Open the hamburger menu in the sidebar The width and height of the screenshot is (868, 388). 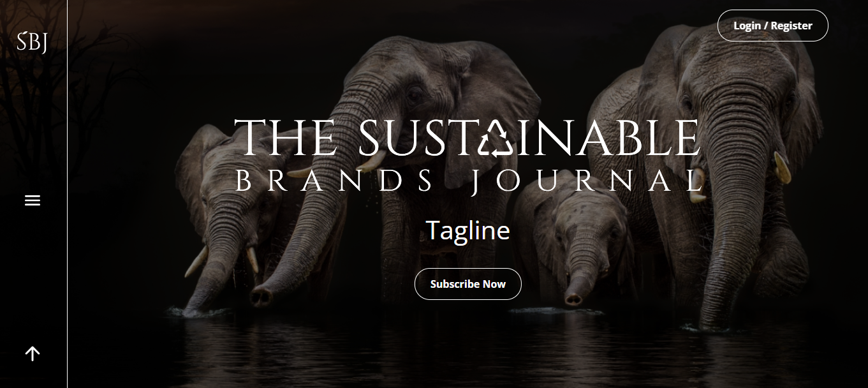pyautogui.click(x=33, y=200)
